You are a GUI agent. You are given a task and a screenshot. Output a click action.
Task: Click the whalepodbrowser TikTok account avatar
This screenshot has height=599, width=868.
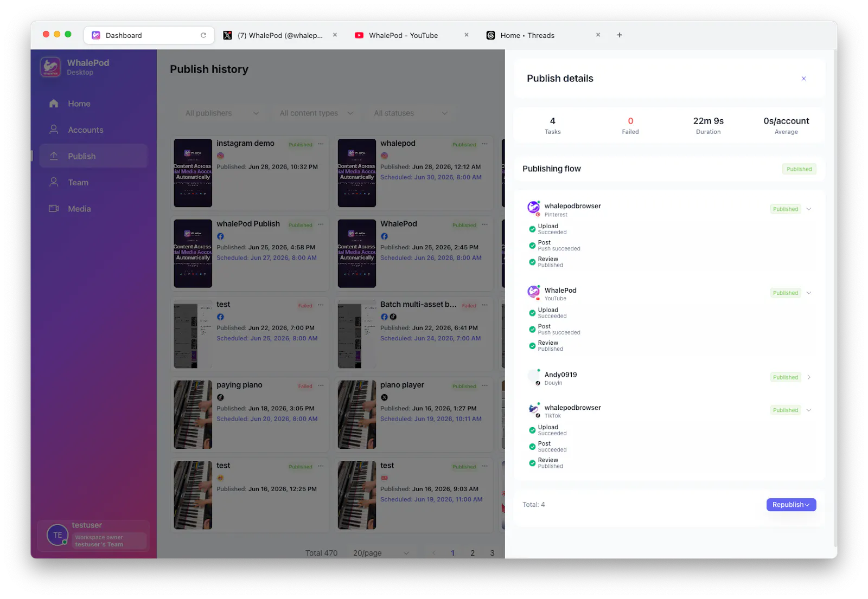pos(533,410)
